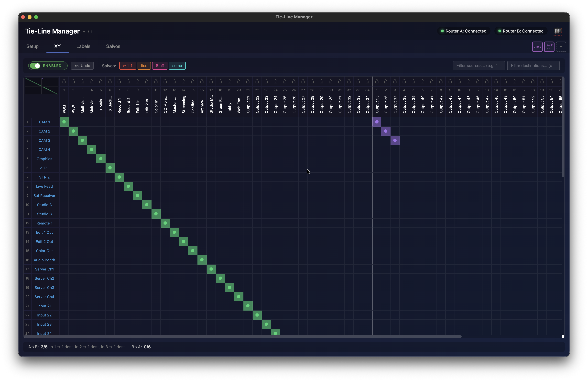The width and height of the screenshot is (588, 381).
Task: Toggle the CAM 2 to Output 36 crosspoint
Action: (x=386, y=131)
